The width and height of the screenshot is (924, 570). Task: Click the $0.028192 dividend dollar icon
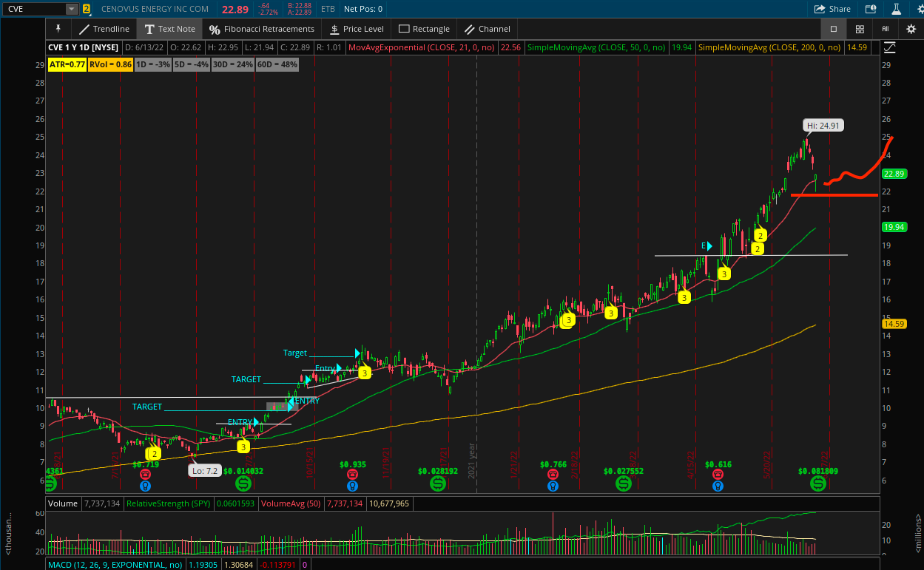(x=437, y=484)
